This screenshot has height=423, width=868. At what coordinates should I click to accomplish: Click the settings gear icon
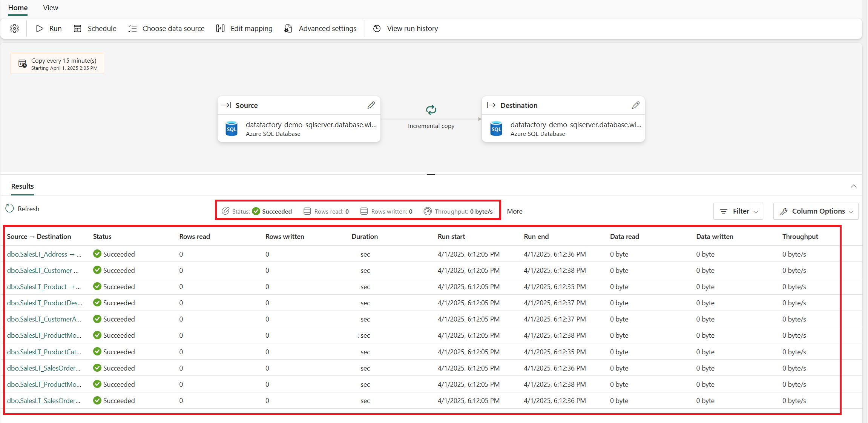point(14,29)
